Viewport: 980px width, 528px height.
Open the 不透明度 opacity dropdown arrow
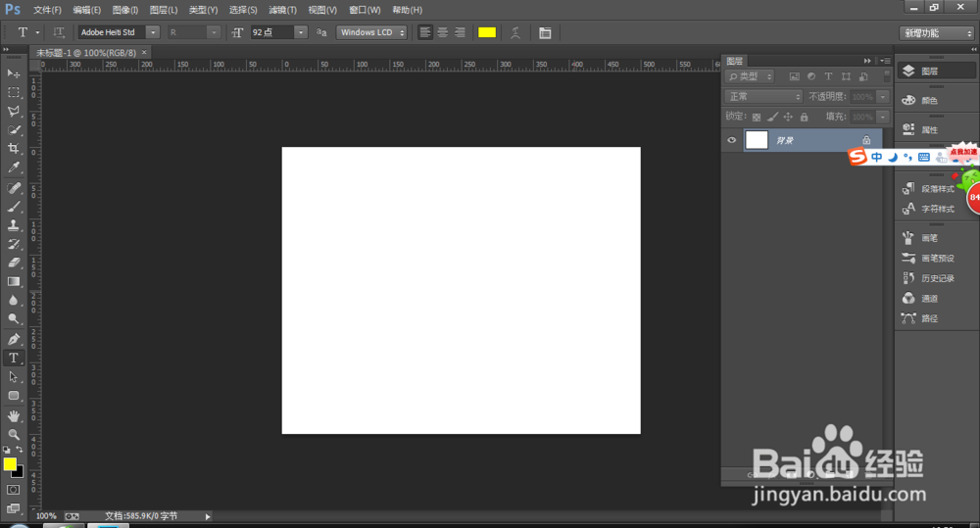(x=883, y=97)
